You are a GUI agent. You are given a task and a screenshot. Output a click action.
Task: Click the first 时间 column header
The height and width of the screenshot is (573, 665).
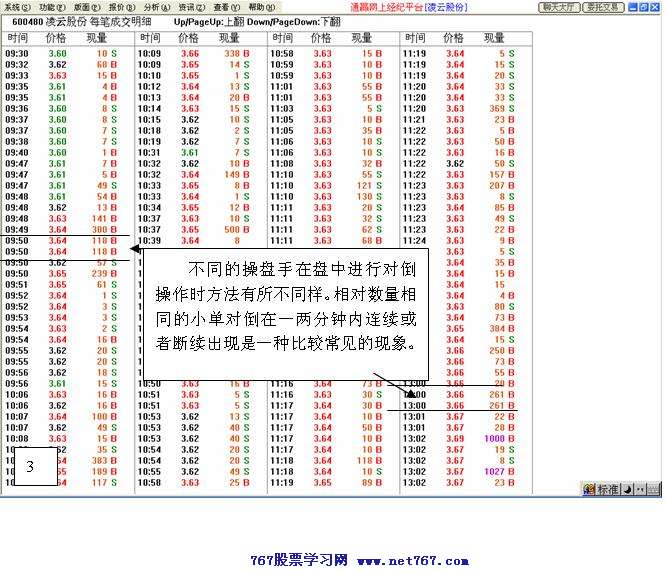pos(17,38)
